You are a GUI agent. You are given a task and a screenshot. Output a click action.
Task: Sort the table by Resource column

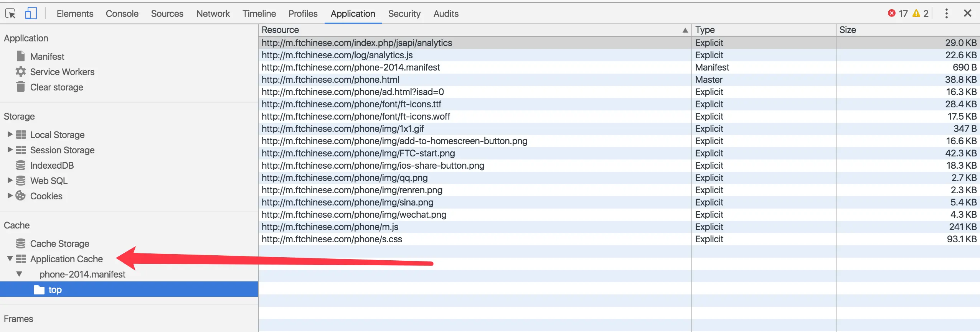[474, 30]
